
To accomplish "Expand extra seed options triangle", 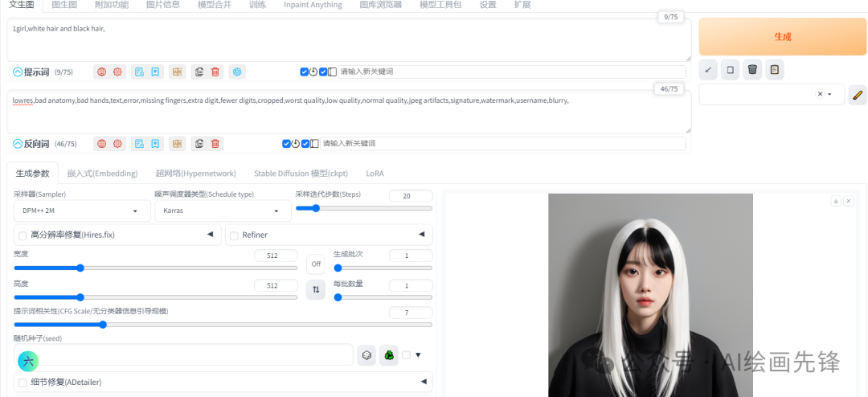I will point(418,355).
